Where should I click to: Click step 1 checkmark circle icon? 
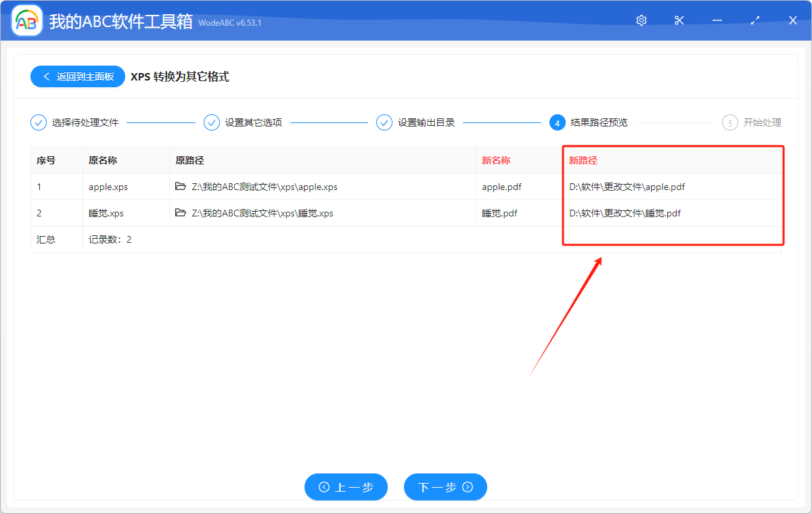tap(39, 122)
